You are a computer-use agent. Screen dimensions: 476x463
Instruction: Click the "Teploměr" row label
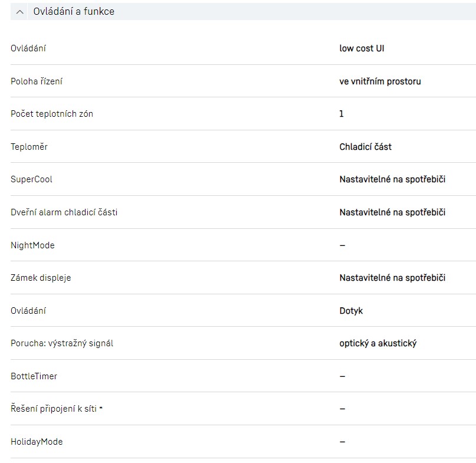tap(29, 147)
